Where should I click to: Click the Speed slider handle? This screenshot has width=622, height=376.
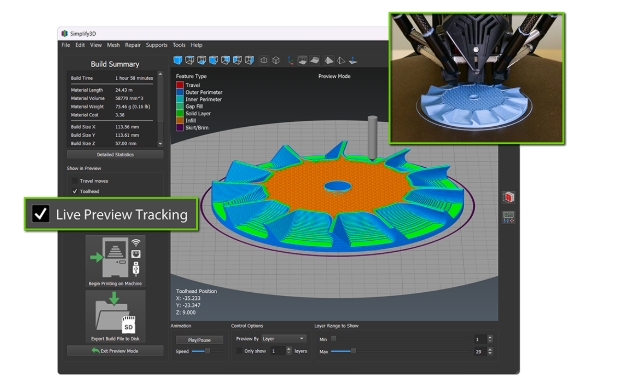pos(207,351)
